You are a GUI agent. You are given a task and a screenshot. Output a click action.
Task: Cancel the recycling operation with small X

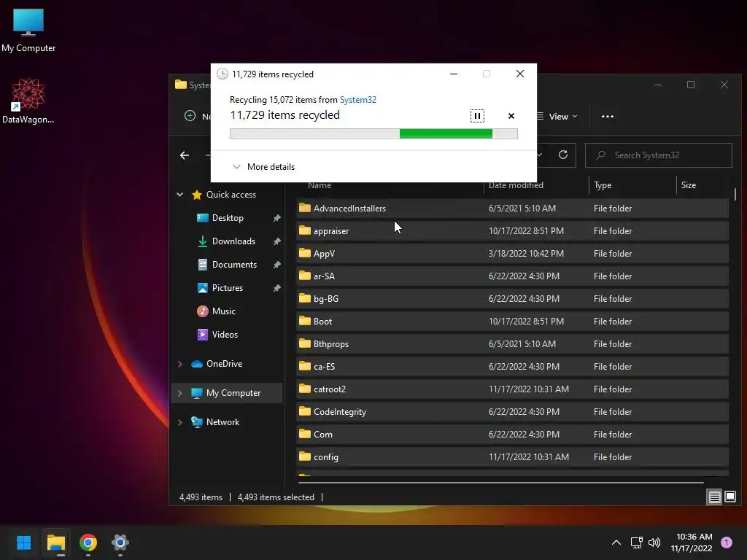[x=511, y=116]
